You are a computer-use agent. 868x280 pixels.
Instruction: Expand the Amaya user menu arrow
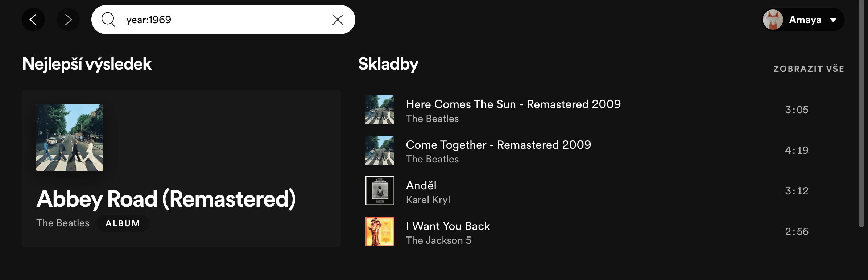click(x=833, y=20)
